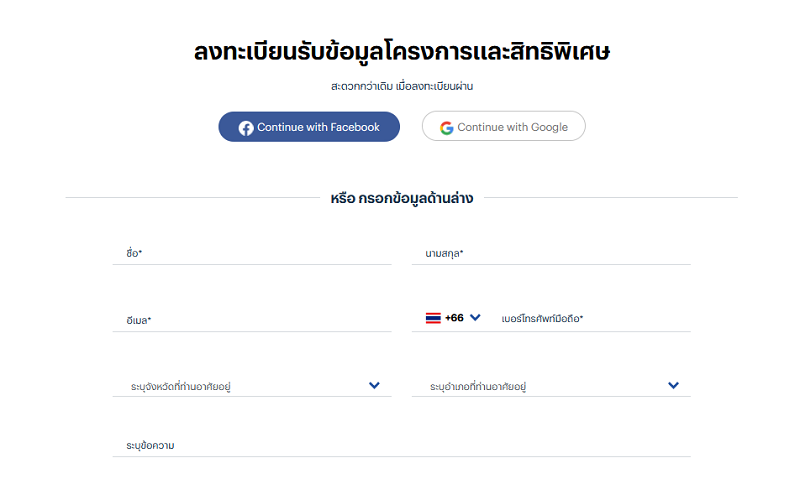Continue with Google button
The image size is (800, 484).
click(x=504, y=126)
